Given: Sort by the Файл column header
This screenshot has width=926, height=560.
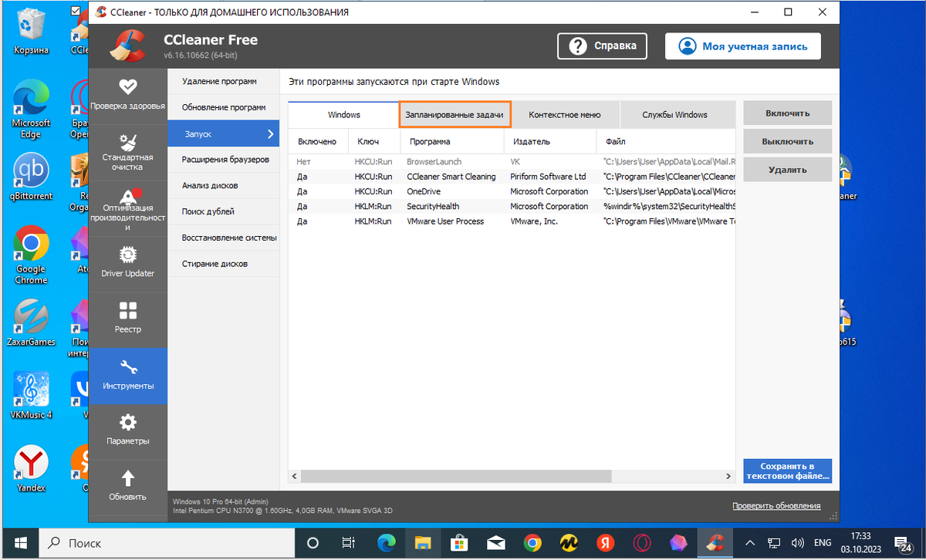Looking at the screenshot, I should tap(666, 142).
